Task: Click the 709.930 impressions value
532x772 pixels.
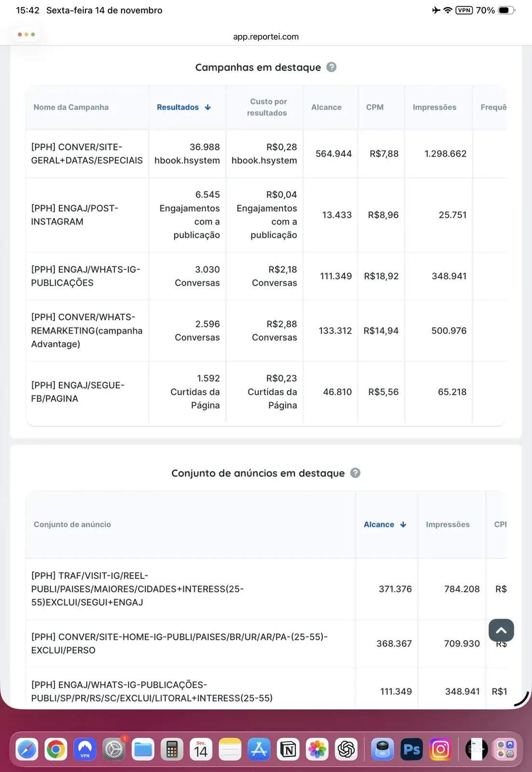Action: pos(462,643)
